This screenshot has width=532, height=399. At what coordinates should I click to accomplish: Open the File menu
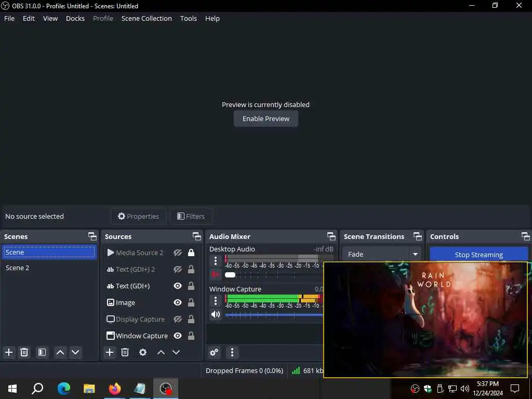pyautogui.click(x=9, y=18)
